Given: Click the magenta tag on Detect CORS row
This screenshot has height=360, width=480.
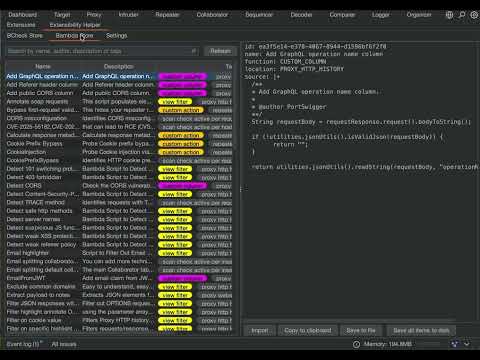Looking at the screenshot, I should pos(183,186).
